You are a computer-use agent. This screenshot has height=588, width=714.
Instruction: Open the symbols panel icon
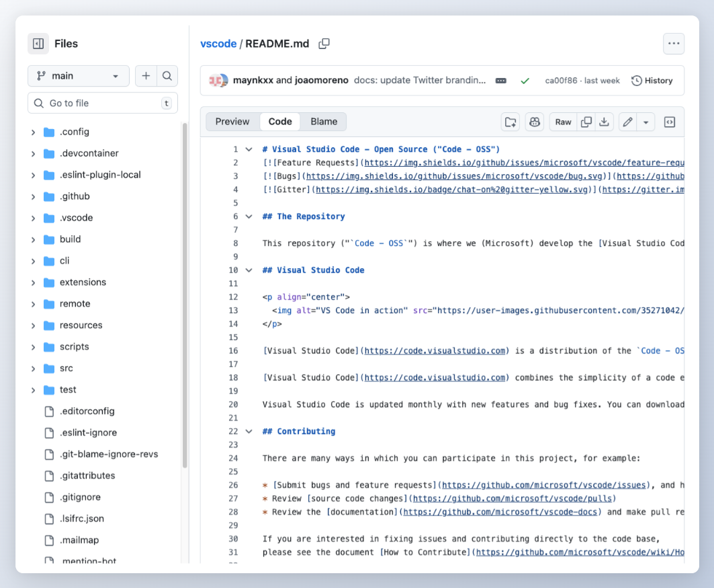tap(669, 122)
